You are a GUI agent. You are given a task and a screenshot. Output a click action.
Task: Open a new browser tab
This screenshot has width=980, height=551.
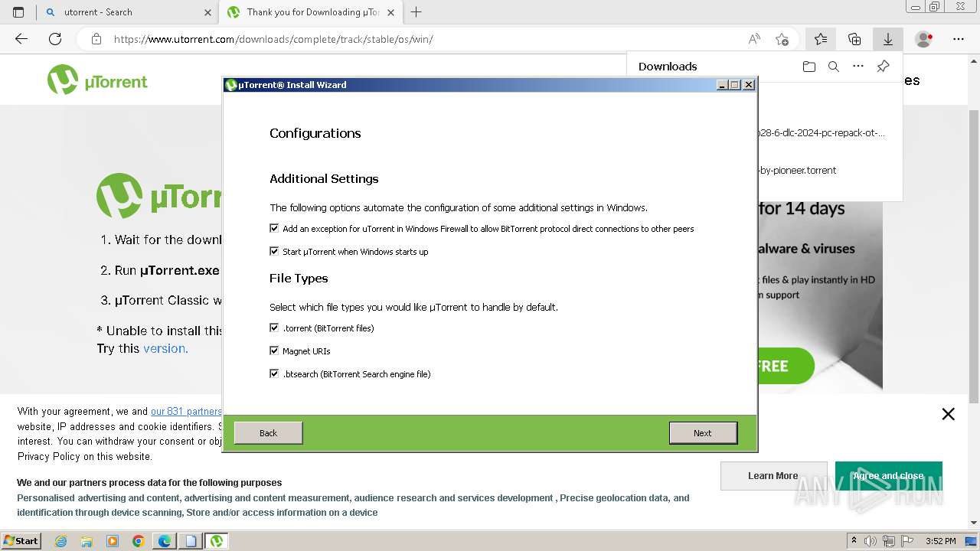coord(416,12)
